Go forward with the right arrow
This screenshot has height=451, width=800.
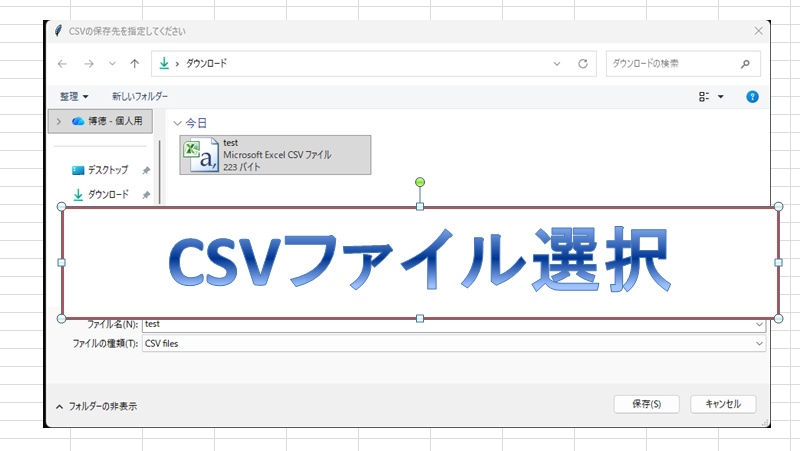(89, 64)
